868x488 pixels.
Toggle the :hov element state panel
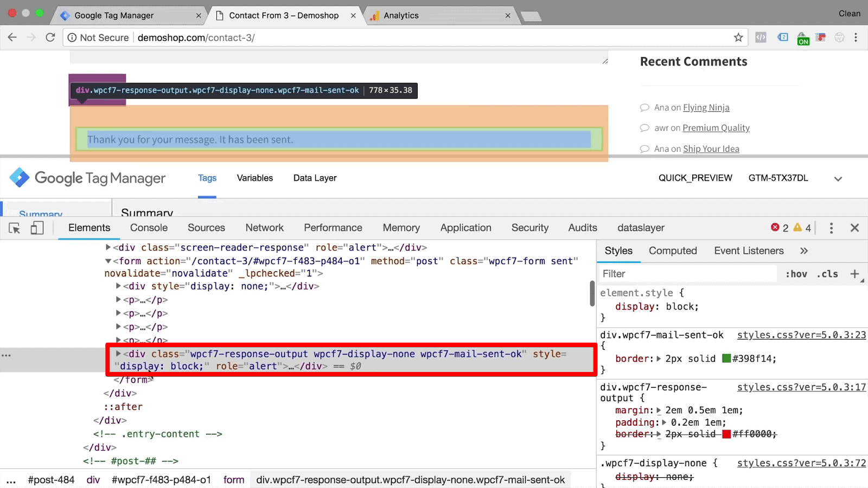click(x=796, y=274)
